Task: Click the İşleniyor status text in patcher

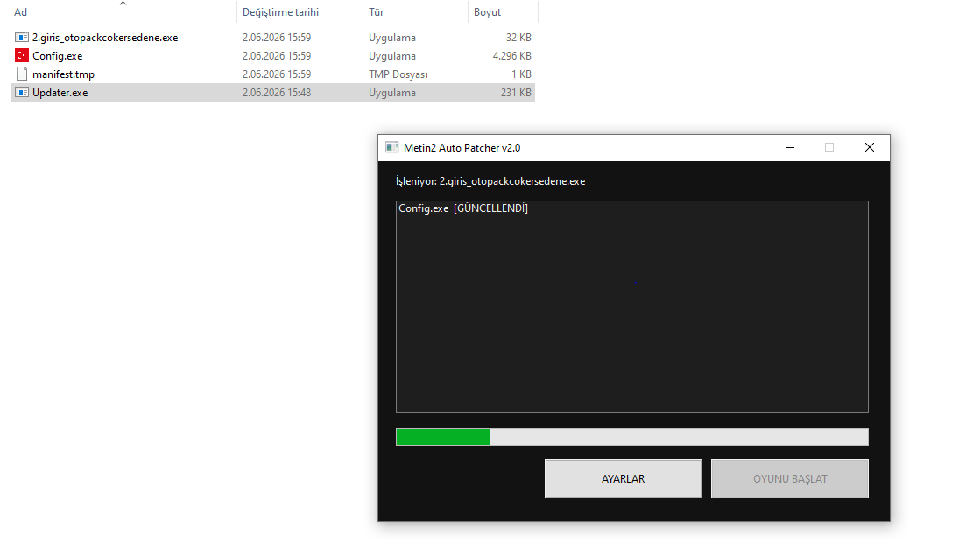Action: click(x=490, y=181)
